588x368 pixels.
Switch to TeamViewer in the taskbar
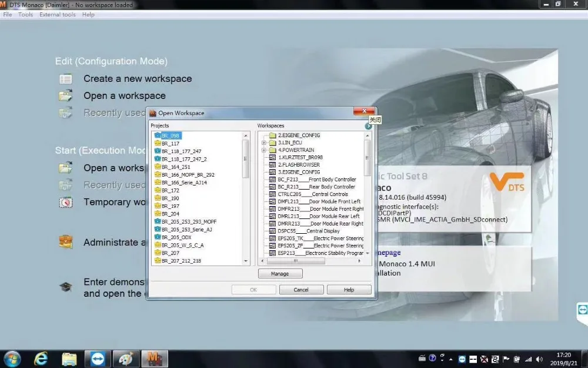pos(98,359)
